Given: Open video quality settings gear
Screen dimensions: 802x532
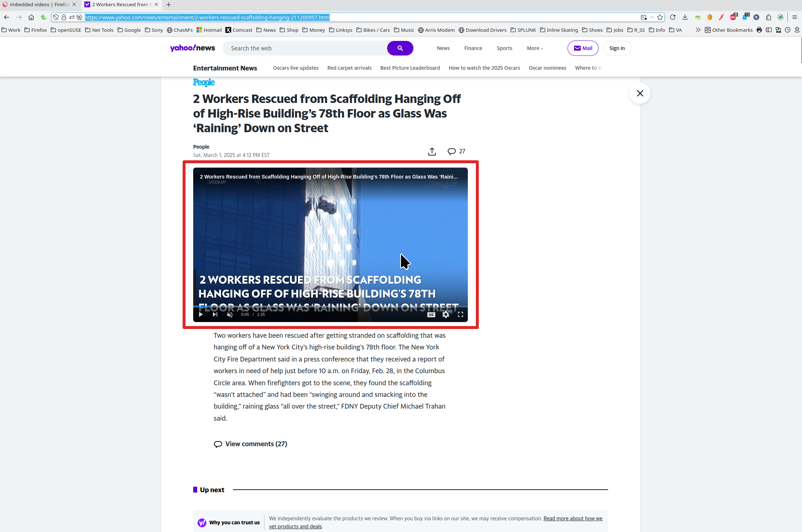Looking at the screenshot, I should (x=446, y=314).
